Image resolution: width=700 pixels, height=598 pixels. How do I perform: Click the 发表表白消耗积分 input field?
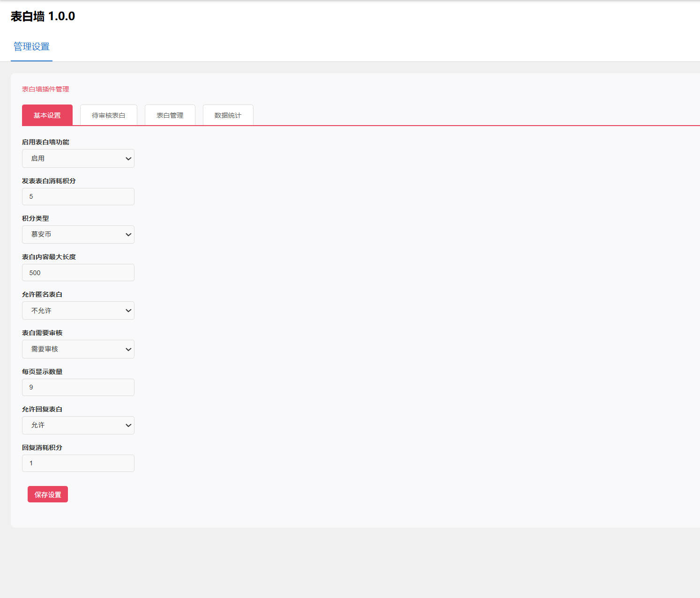78,196
